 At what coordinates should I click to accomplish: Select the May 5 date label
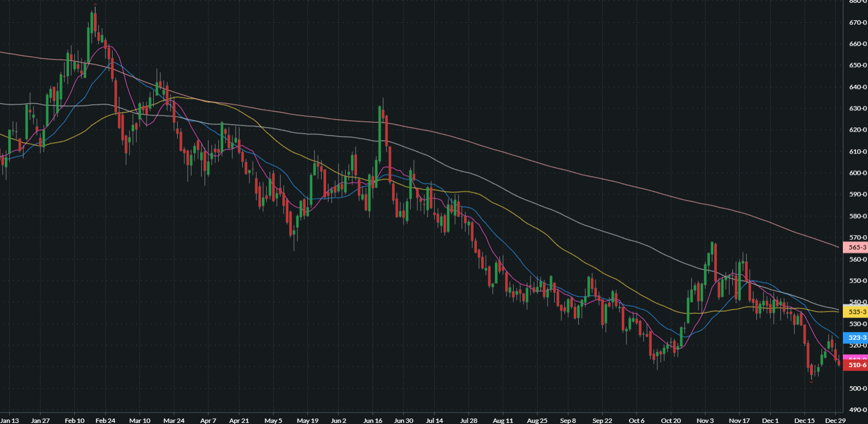tap(273, 421)
